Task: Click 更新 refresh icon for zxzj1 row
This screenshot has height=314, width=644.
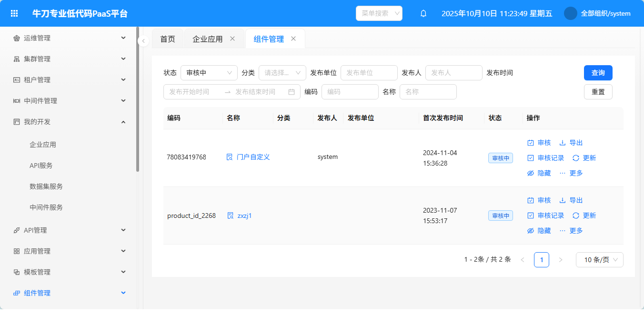Action: tap(575, 216)
